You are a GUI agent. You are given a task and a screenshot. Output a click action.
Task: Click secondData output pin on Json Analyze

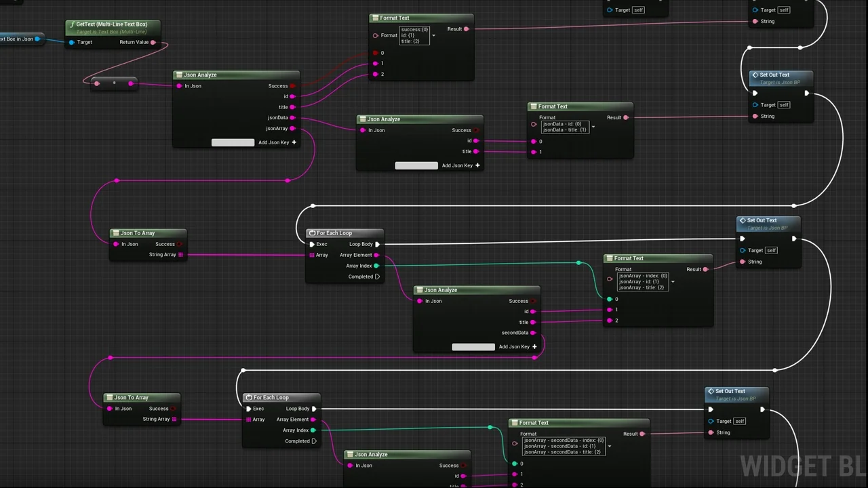pos(534,333)
